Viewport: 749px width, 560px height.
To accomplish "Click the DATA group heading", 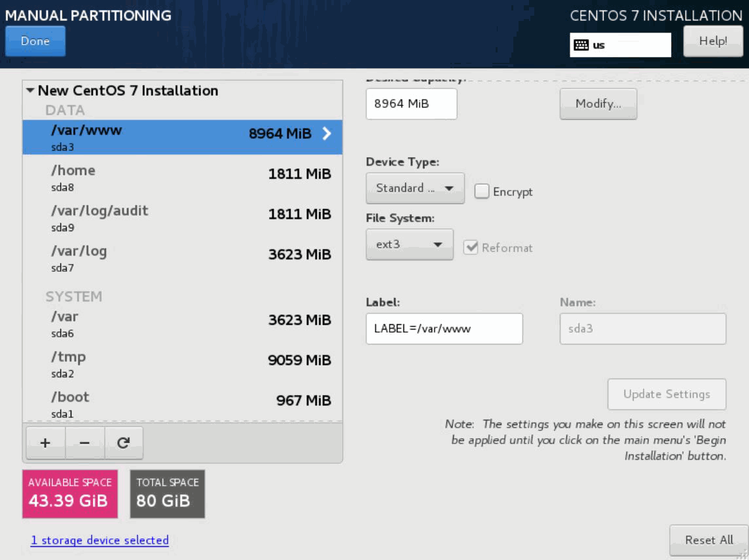I will 65,111.
